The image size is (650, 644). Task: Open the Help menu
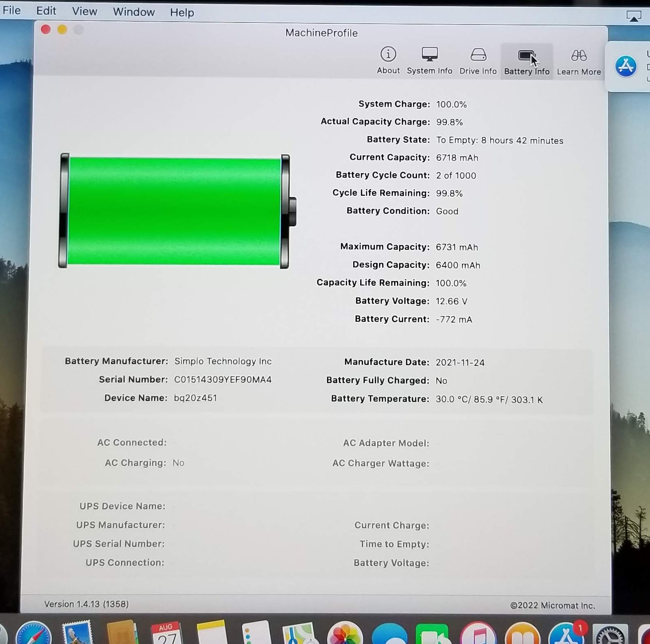click(x=182, y=13)
